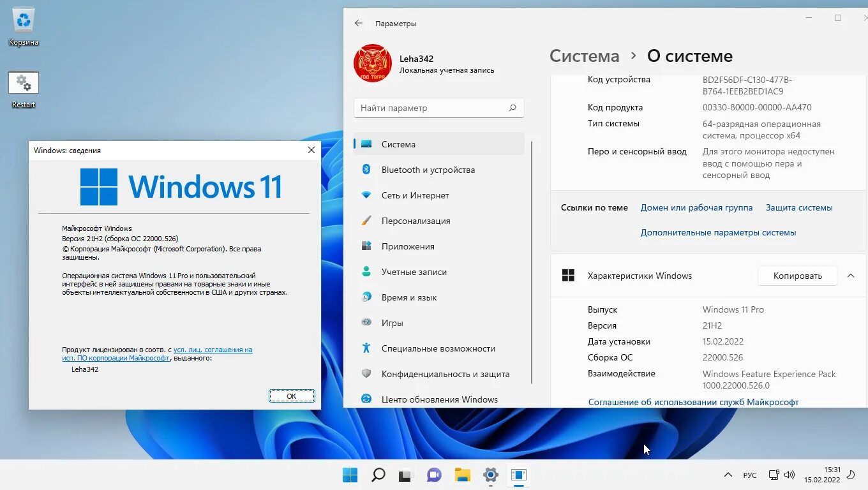This screenshot has width=868, height=490.
Task: Click OK in Windows: сведения dialog
Action: point(292,396)
